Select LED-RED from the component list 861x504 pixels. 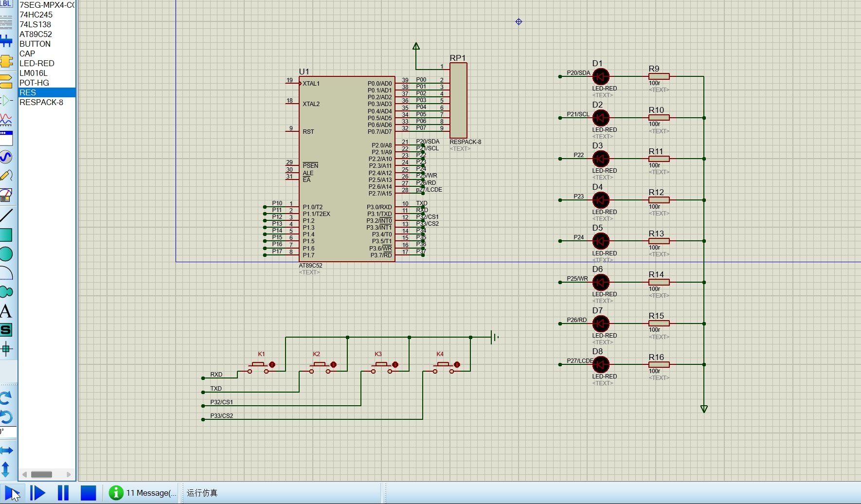(x=37, y=63)
